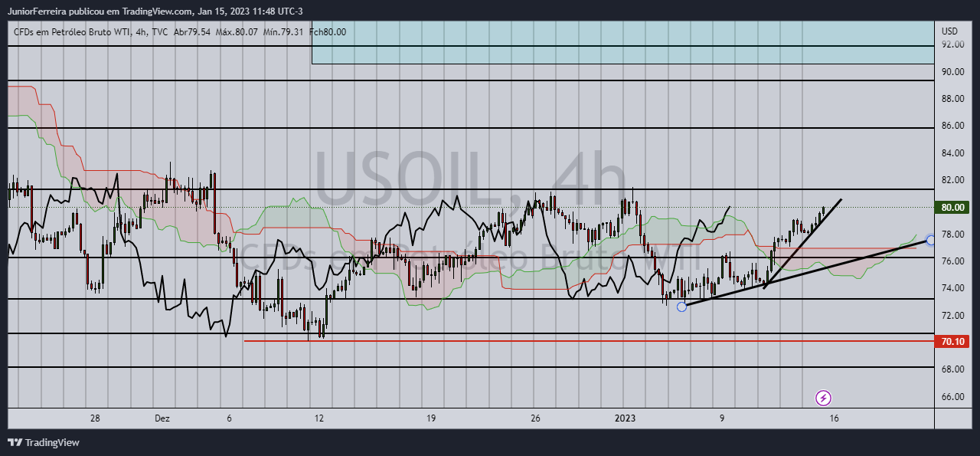980x456 pixels.
Task: Click the red 70.10 price level label
Action: (952, 341)
